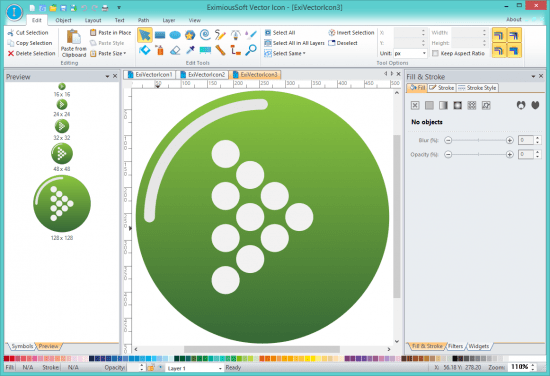The image size is (550, 376).
Task: Click Delete Selection
Action: (x=32, y=53)
